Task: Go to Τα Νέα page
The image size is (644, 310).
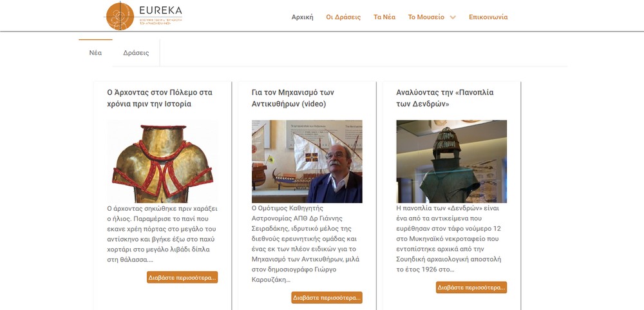Action: pos(384,17)
